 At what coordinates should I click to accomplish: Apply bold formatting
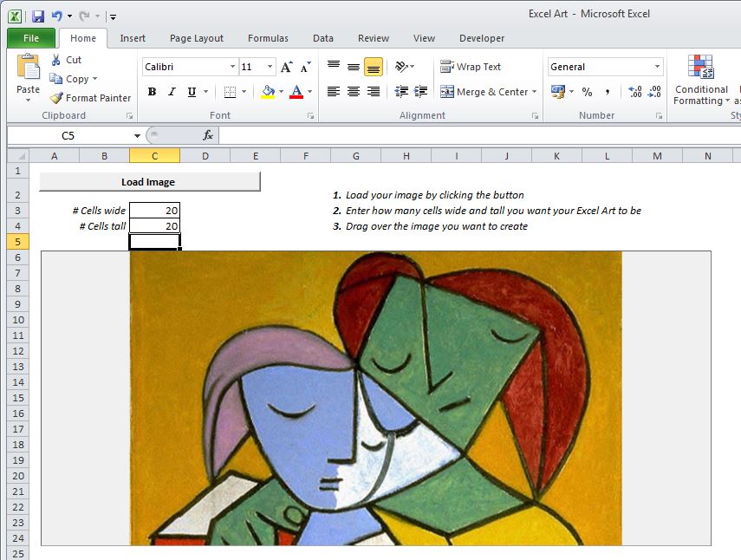pos(152,91)
